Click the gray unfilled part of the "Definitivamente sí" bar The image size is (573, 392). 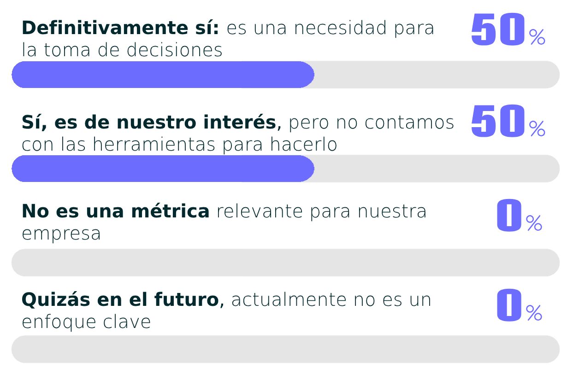coord(437,75)
